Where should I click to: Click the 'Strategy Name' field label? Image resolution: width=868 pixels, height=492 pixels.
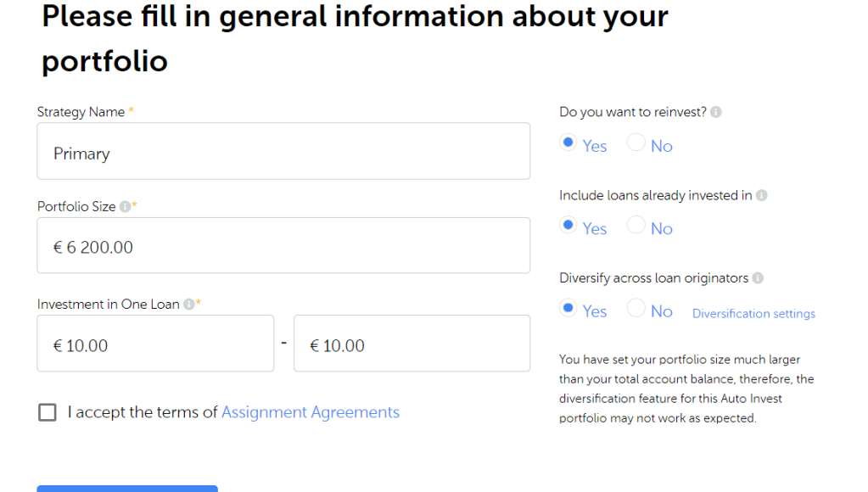click(x=81, y=112)
